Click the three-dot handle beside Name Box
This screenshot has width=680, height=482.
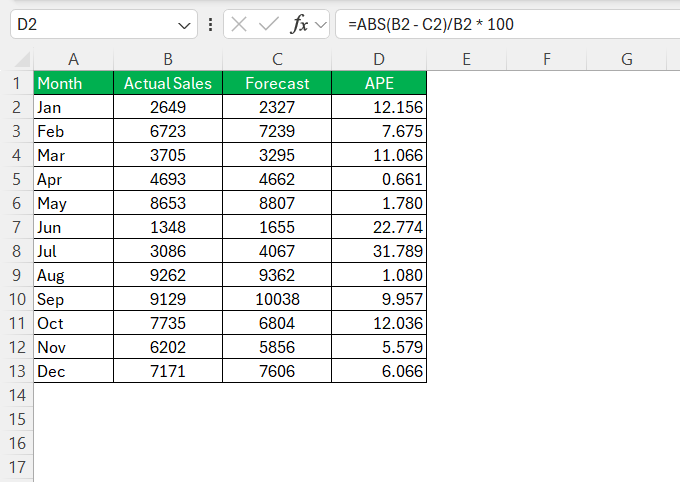(x=210, y=24)
